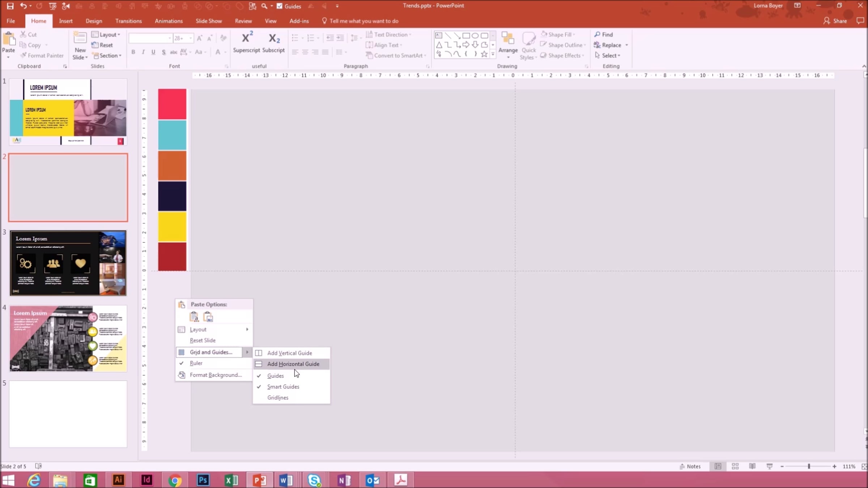
Task: Switch to Slide Sorter view icon
Action: click(x=735, y=466)
